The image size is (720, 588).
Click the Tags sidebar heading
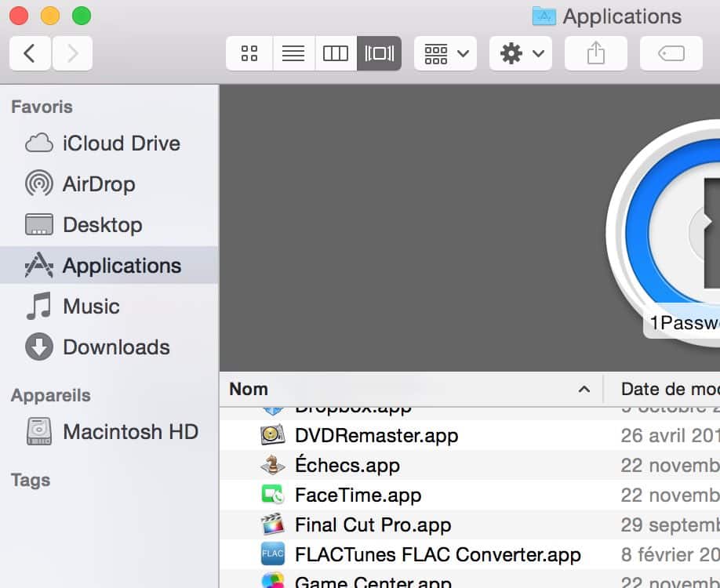(31, 480)
